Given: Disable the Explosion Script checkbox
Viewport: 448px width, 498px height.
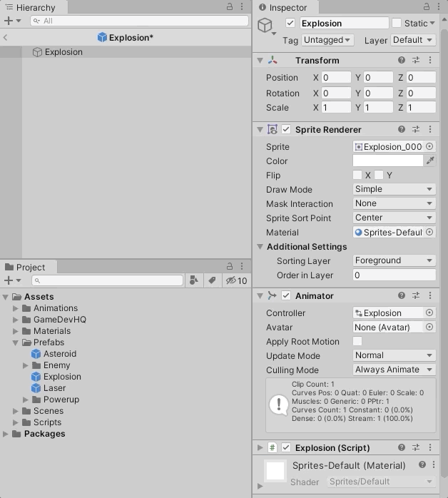Looking at the screenshot, I should (x=286, y=447).
